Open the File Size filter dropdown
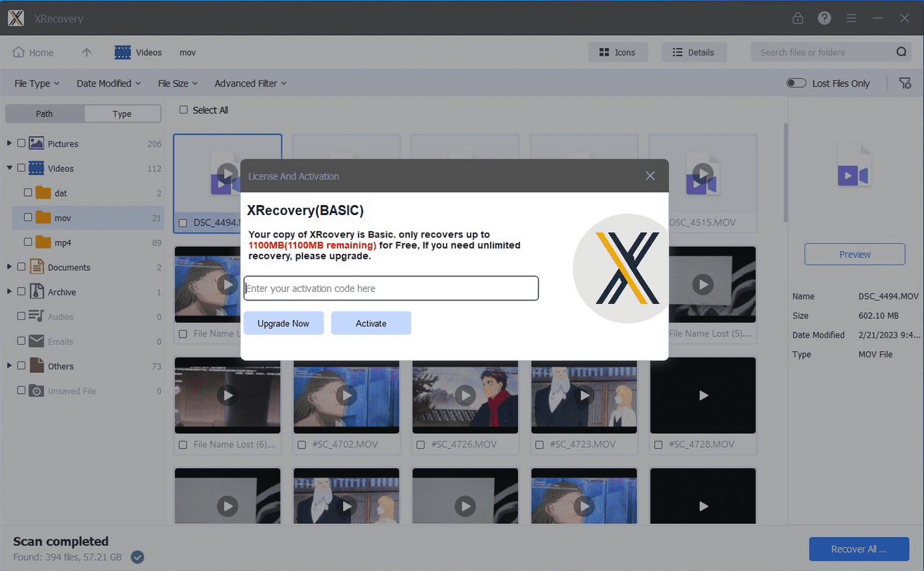Image resolution: width=924 pixels, height=571 pixels. [178, 83]
